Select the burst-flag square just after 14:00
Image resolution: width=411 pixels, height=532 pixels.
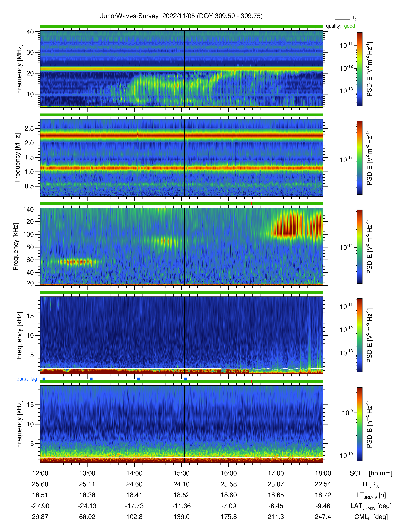(138, 379)
